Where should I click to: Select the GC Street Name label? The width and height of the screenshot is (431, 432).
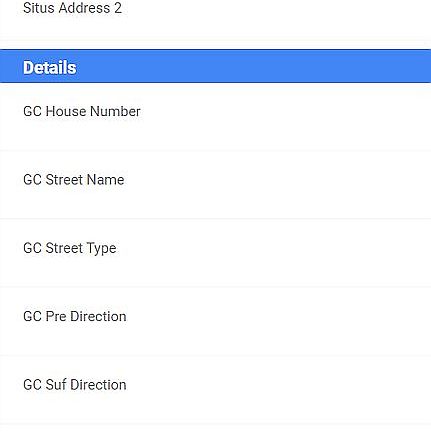pyautogui.click(x=74, y=180)
